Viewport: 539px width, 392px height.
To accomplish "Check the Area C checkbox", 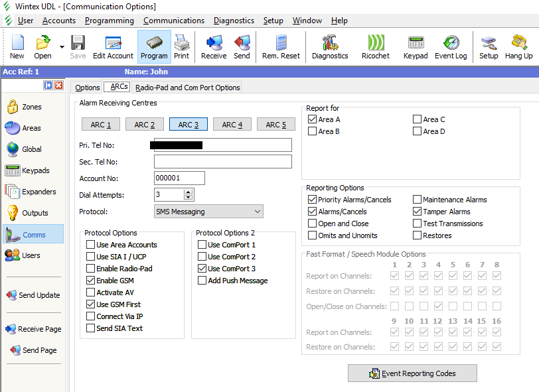I will pos(417,119).
